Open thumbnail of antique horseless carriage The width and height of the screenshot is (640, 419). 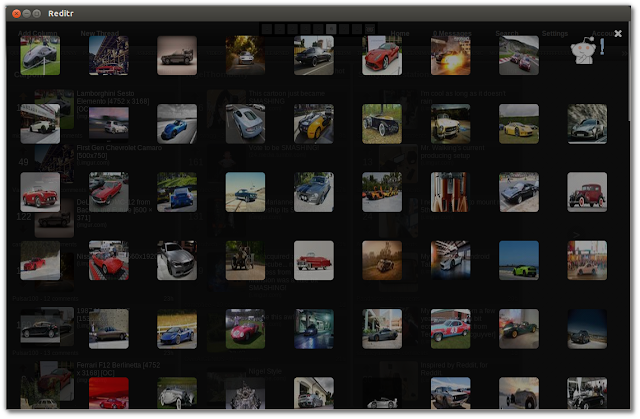coord(245,260)
